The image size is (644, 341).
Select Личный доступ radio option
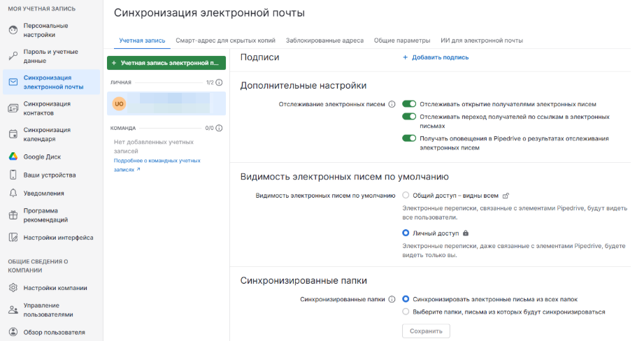[x=406, y=233]
